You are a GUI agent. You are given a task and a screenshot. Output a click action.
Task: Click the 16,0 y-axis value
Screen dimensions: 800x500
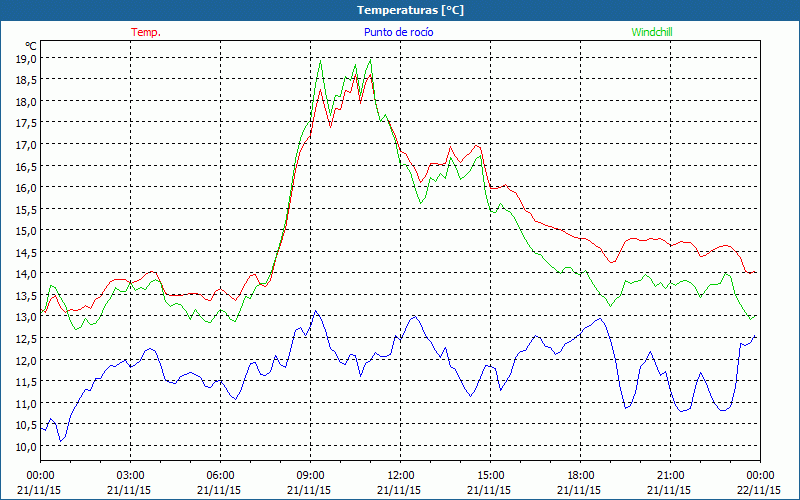coord(28,187)
